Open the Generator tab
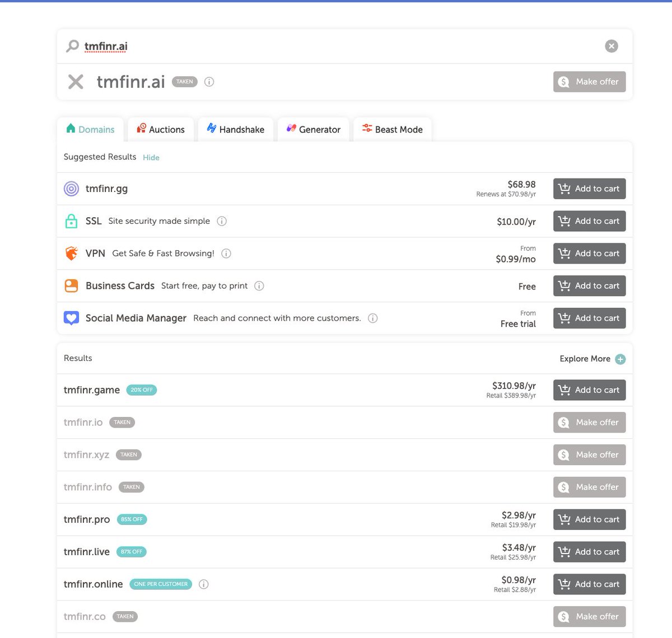672x638 pixels. tap(313, 129)
